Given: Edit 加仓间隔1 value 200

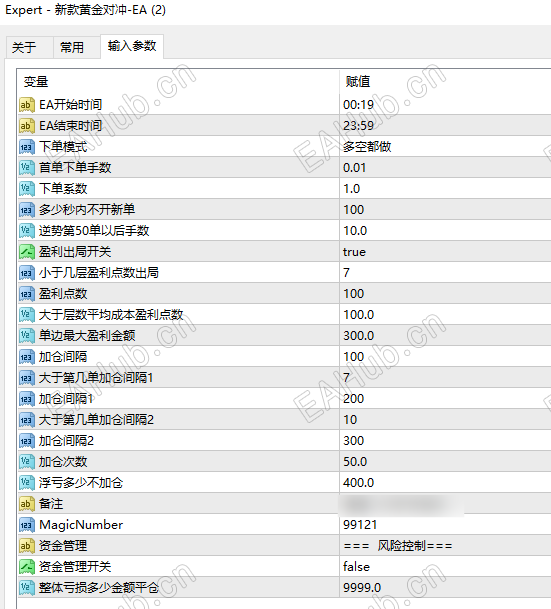Looking at the screenshot, I should click(x=353, y=398).
